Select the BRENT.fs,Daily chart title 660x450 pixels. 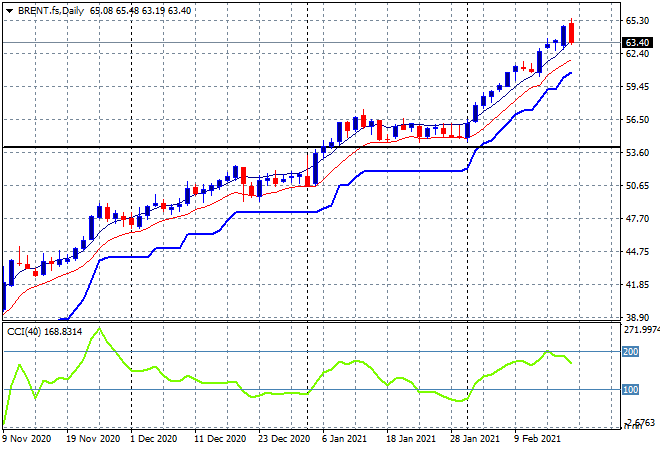tap(51, 11)
